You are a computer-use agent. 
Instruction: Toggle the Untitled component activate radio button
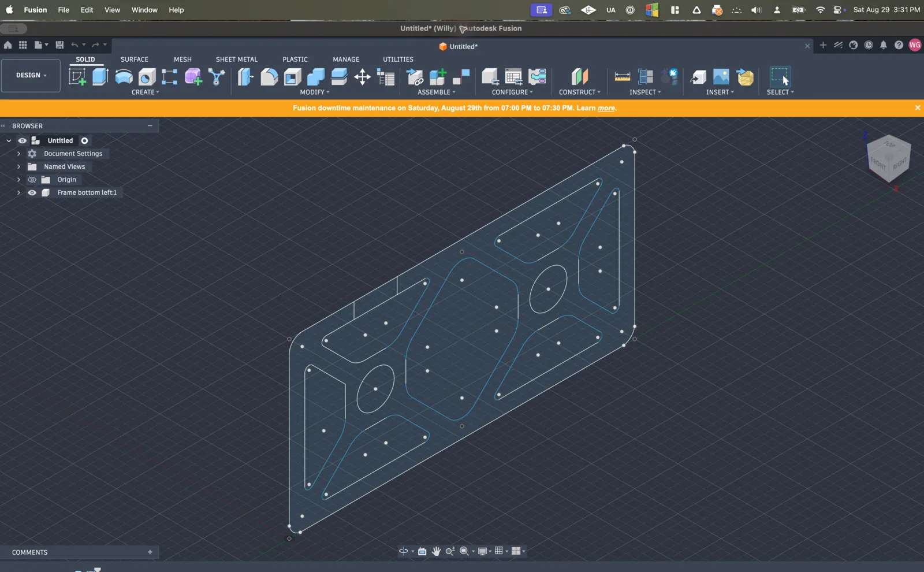(84, 140)
